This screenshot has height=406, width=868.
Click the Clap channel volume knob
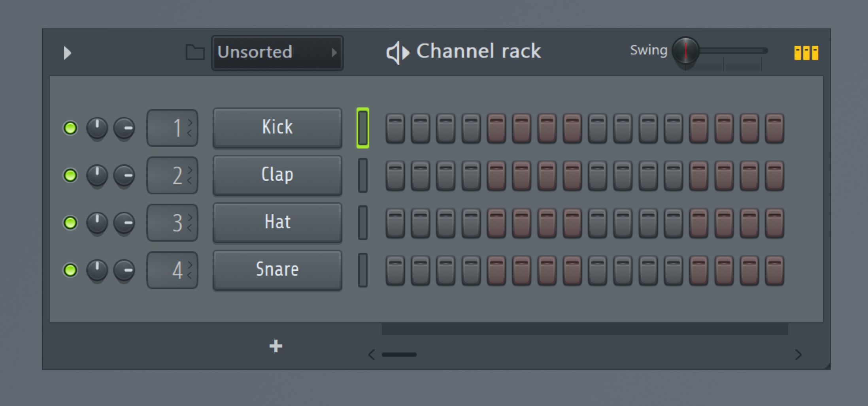pos(124,175)
